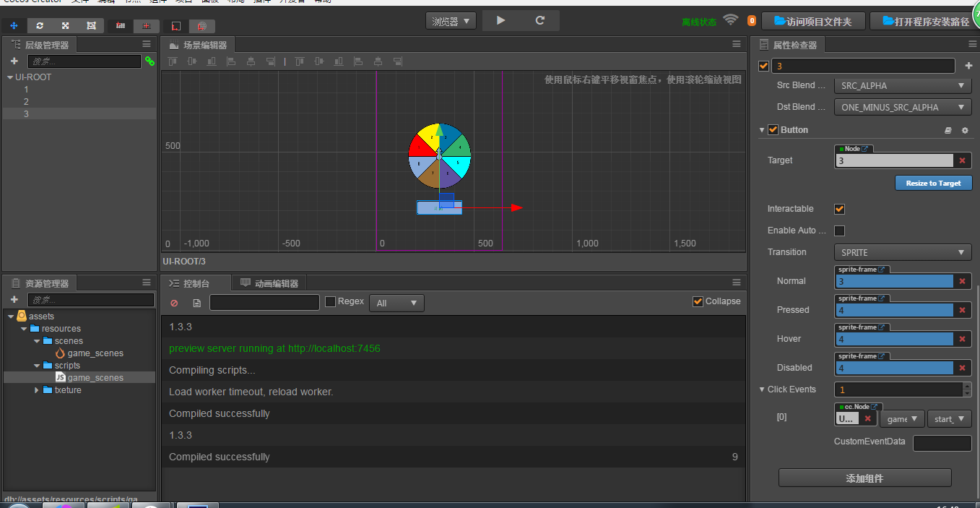980x508 pixels.
Task: Set gizmo rotation to global
Action: [x=202, y=26]
